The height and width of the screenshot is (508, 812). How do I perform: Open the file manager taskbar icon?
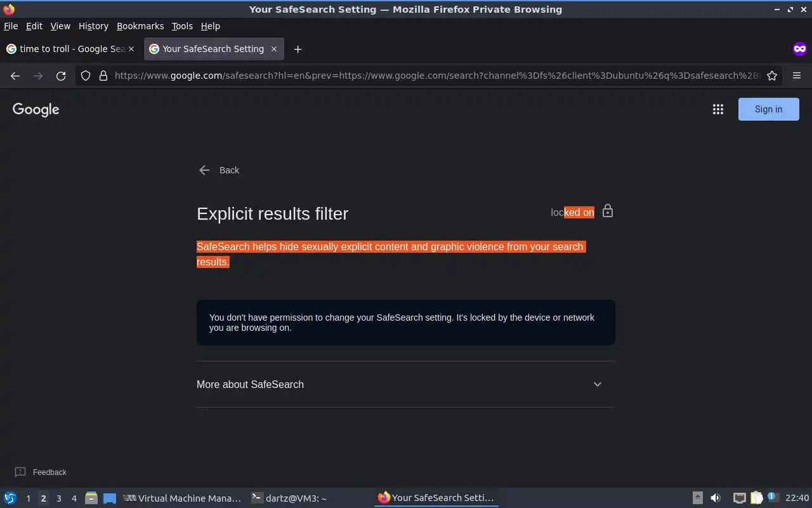point(91,498)
